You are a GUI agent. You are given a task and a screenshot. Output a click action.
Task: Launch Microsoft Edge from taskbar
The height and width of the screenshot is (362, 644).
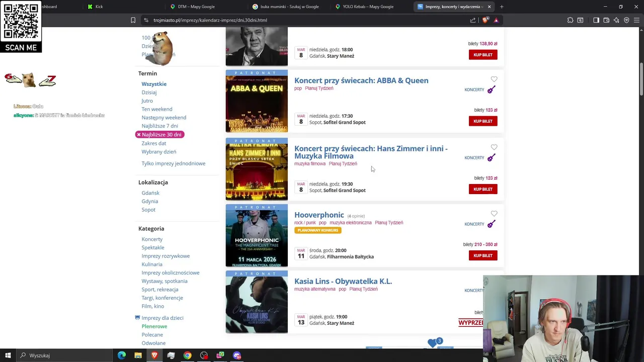click(x=122, y=355)
